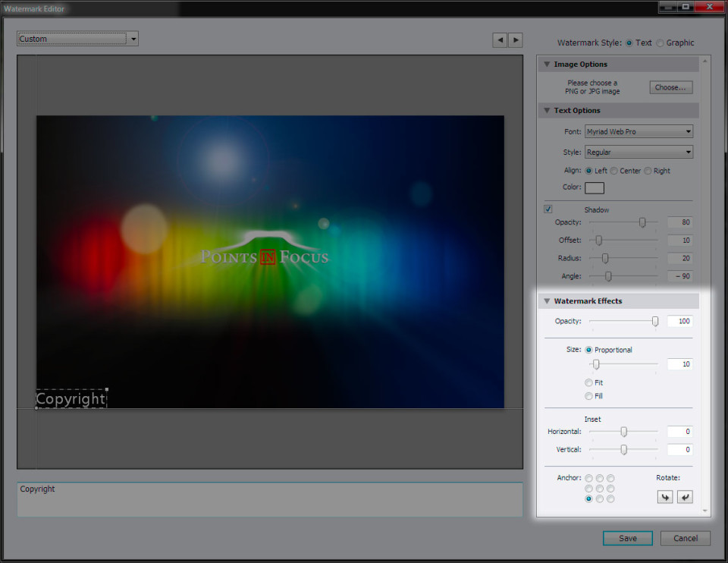Collapse the Watermark Effects section

tap(547, 300)
